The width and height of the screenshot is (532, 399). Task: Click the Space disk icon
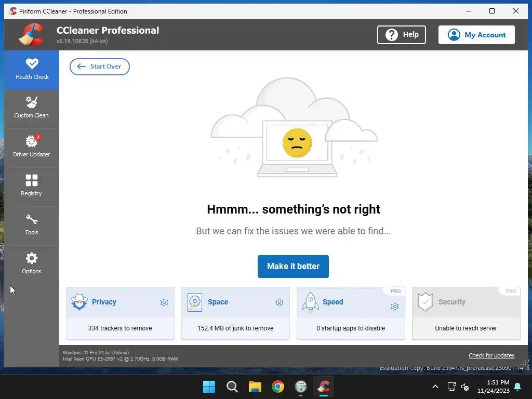click(x=195, y=302)
